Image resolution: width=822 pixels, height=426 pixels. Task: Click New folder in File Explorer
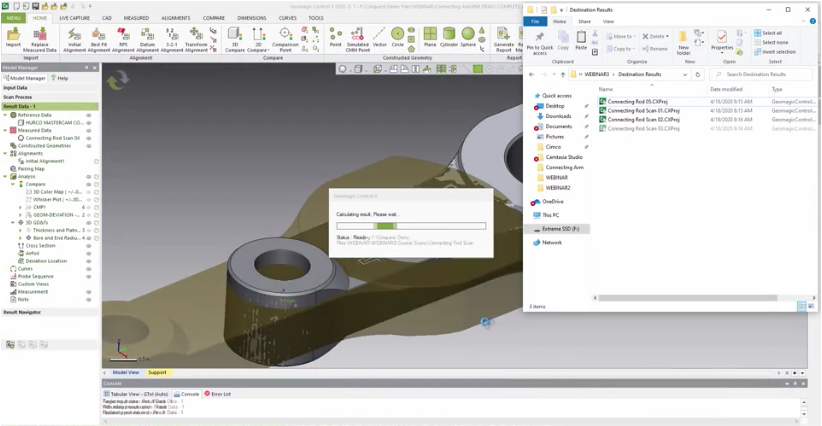pyautogui.click(x=684, y=40)
